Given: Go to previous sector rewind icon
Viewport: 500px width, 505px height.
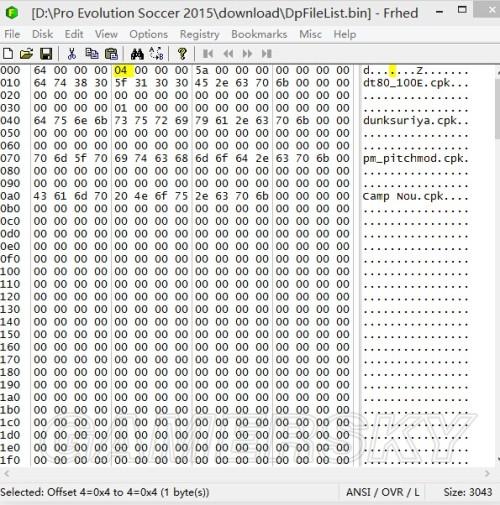Looking at the screenshot, I should 228,54.
